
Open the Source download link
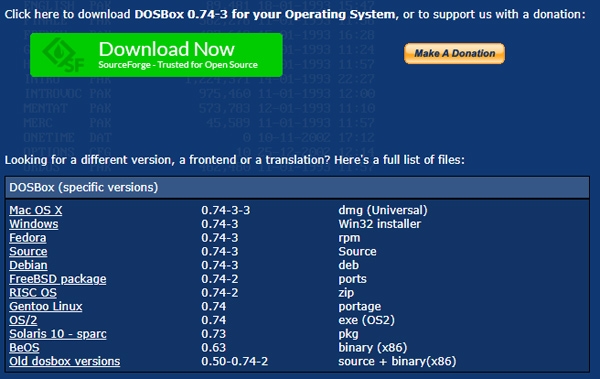coord(28,252)
